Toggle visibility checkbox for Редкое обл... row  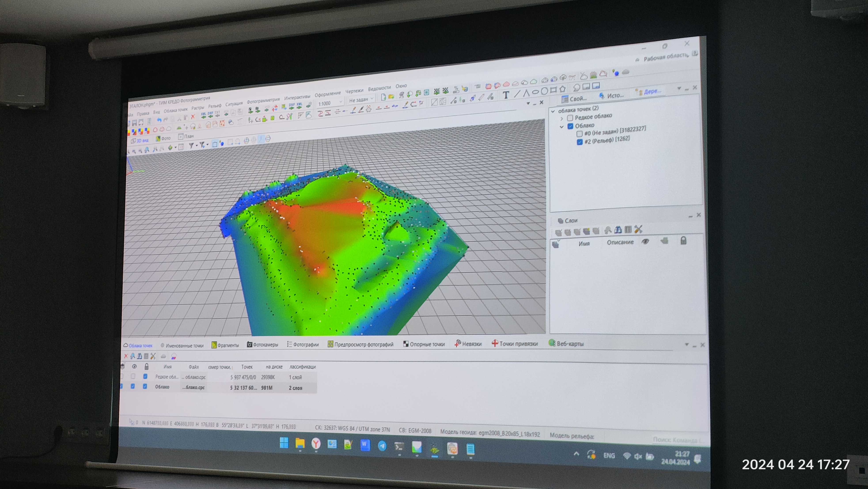coord(133,376)
